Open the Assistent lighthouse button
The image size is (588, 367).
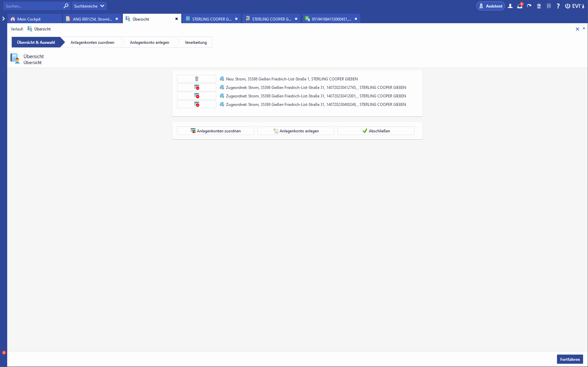490,6
